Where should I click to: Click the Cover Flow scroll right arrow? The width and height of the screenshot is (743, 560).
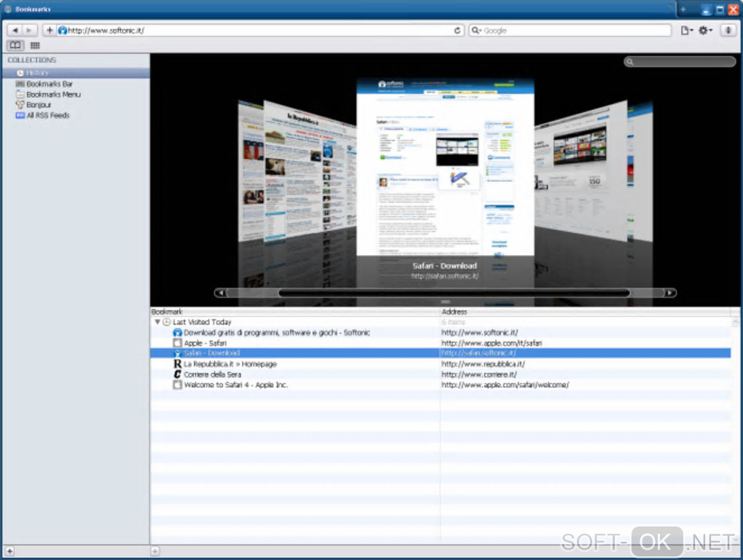click(x=670, y=293)
